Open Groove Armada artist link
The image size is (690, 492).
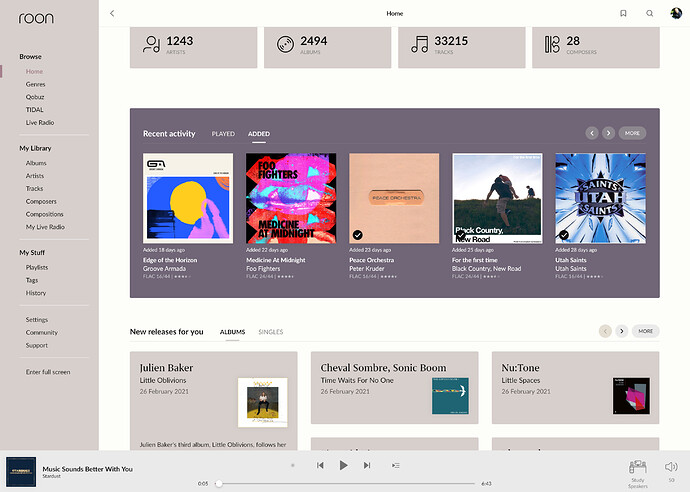(164, 268)
